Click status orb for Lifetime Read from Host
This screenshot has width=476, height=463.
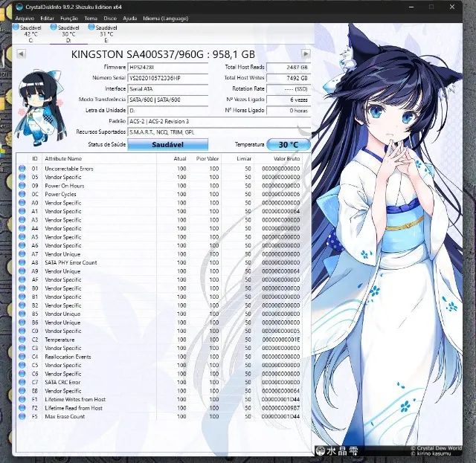pos(22,408)
